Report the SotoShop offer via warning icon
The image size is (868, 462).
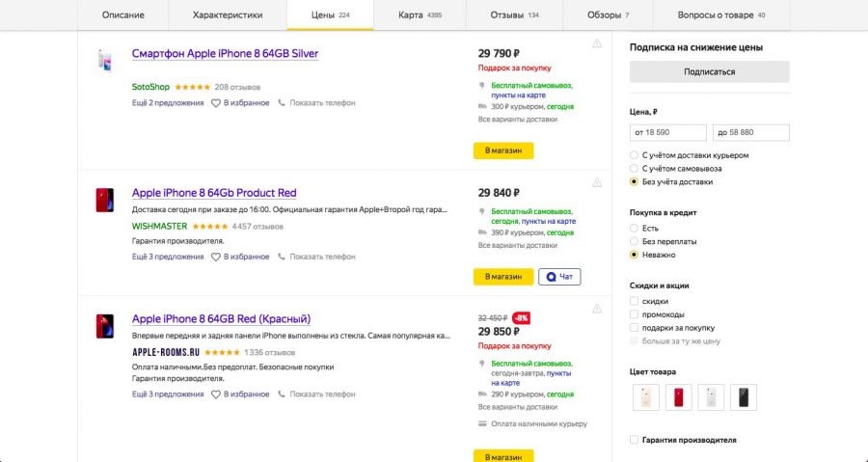(597, 43)
